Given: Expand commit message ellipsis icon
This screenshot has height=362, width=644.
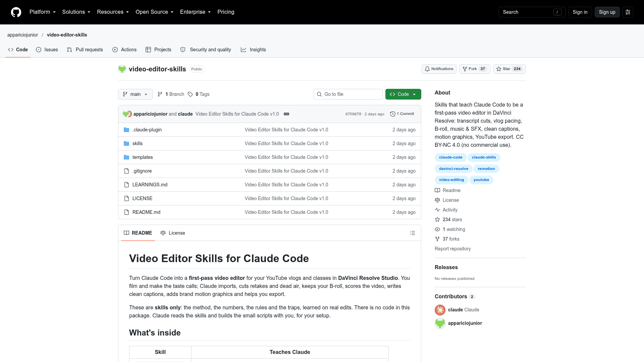Looking at the screenshot, I should [286, 114].
